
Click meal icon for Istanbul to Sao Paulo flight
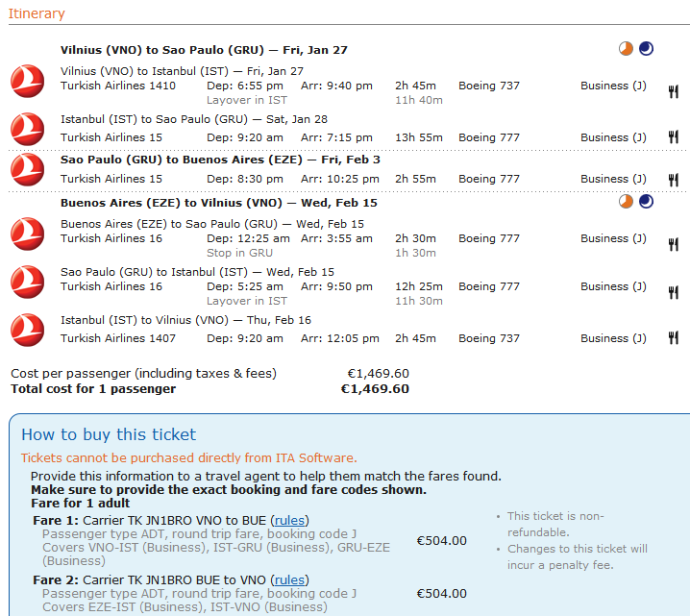pyautogui.click(x=674, y=136)
